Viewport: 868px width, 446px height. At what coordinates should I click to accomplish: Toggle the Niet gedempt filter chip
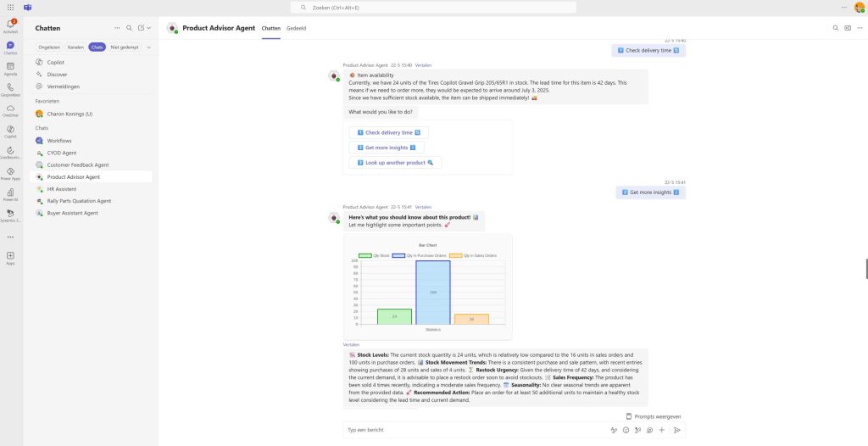tap(125, 47)
